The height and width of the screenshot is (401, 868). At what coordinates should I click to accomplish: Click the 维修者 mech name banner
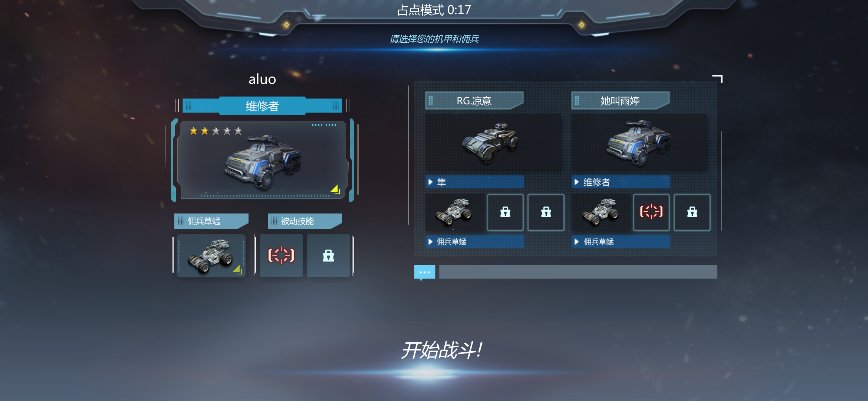click(262, 106)
